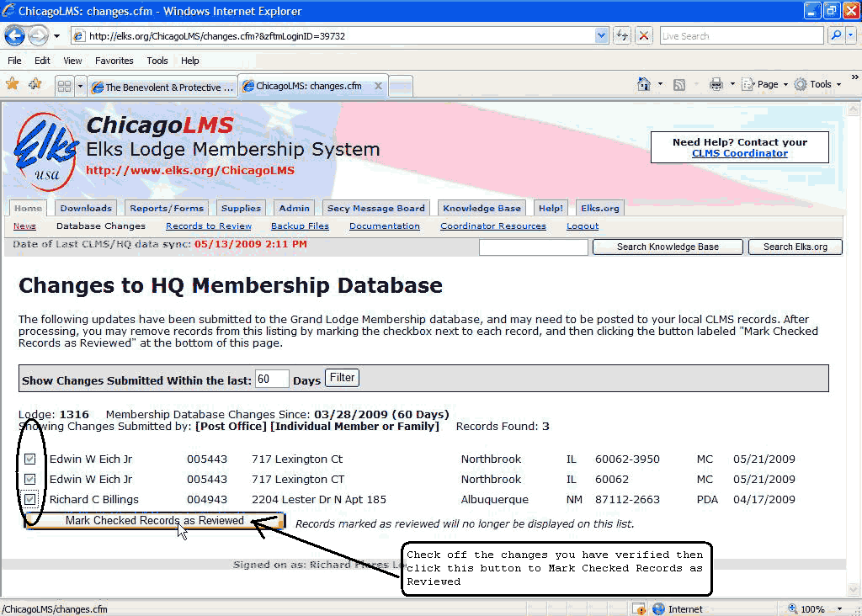
Task: Open the zoom level dropdown arrow
Action: coord(840,609)
